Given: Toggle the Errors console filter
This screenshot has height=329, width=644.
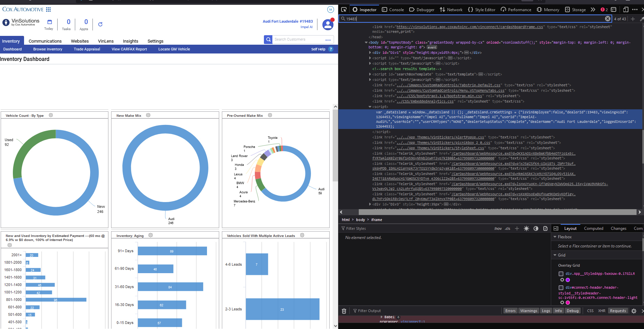Looking at the screenshot, I should (x=510, y=311).
